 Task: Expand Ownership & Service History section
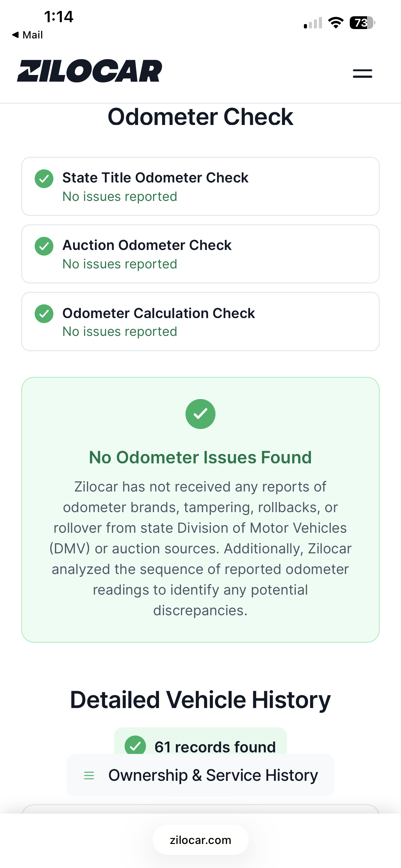200,775
